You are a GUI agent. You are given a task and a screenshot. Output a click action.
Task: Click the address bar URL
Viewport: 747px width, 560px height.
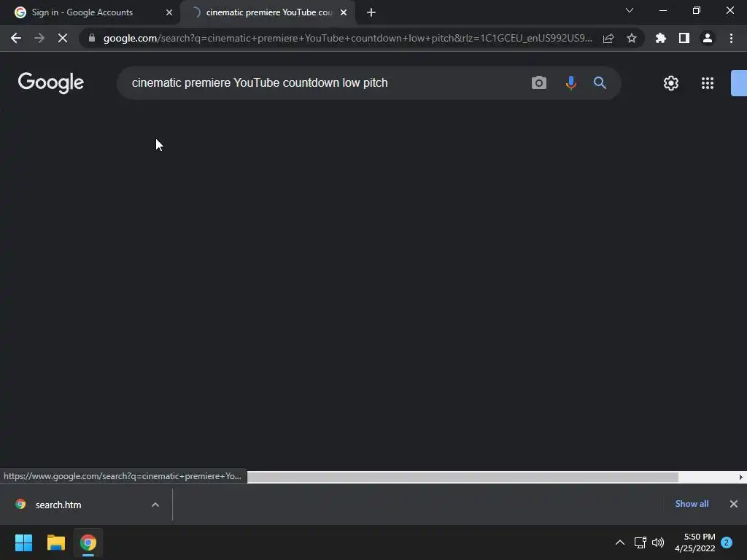click(x=348, y=38)
